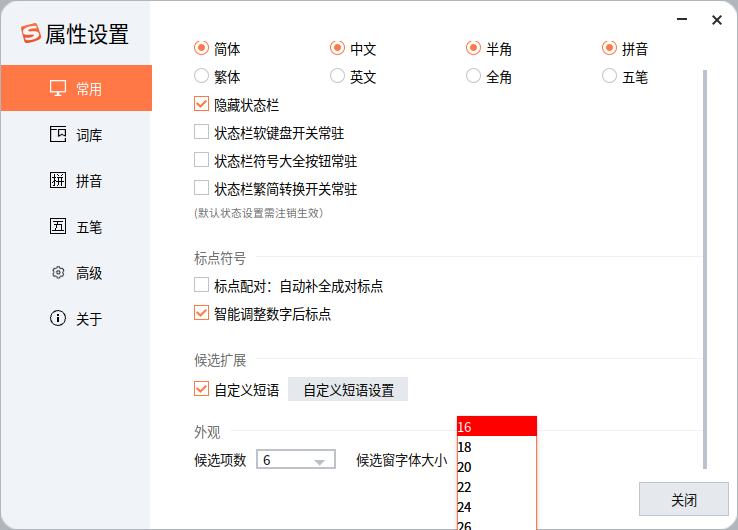This screenshot has height=530, width=738.
Task: Click the 候选窗字体大小 label
Action: (401, 460)
